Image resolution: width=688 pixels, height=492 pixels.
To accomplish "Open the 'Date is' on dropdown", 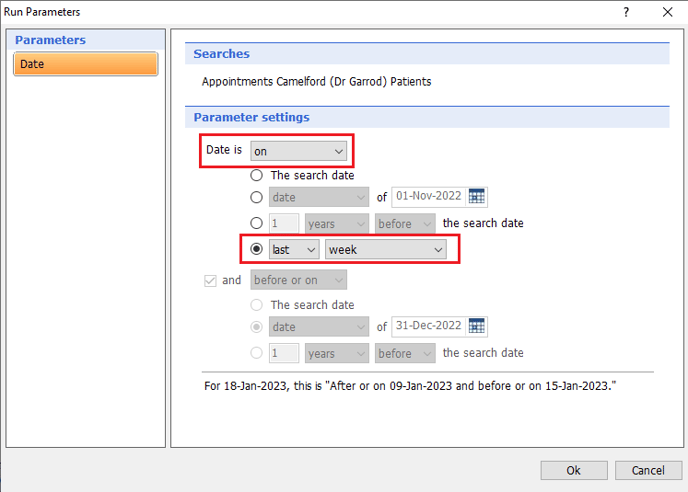I will point(298,151).
